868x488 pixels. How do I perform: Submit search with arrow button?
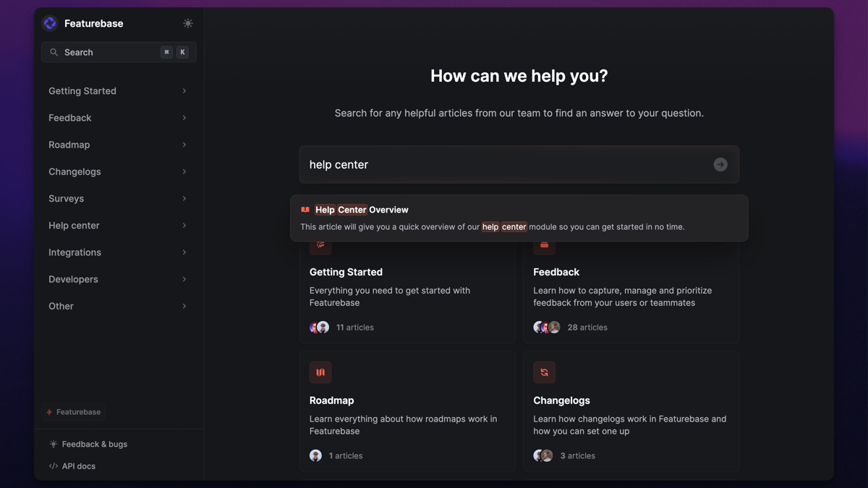[720, 165]
